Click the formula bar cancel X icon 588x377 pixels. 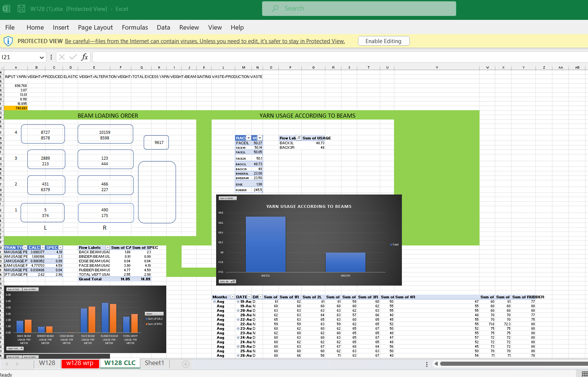(x=62, y=57)
